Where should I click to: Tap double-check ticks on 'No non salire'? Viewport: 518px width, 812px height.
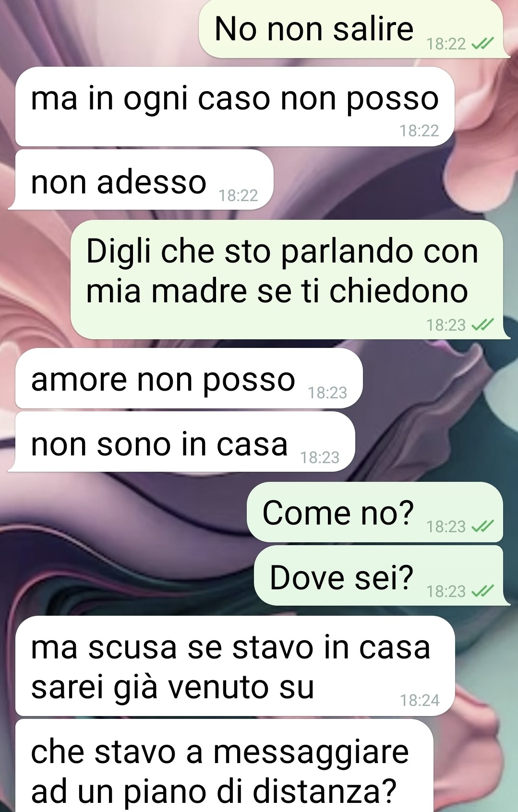pyautogui.click(x=482, y=44)
